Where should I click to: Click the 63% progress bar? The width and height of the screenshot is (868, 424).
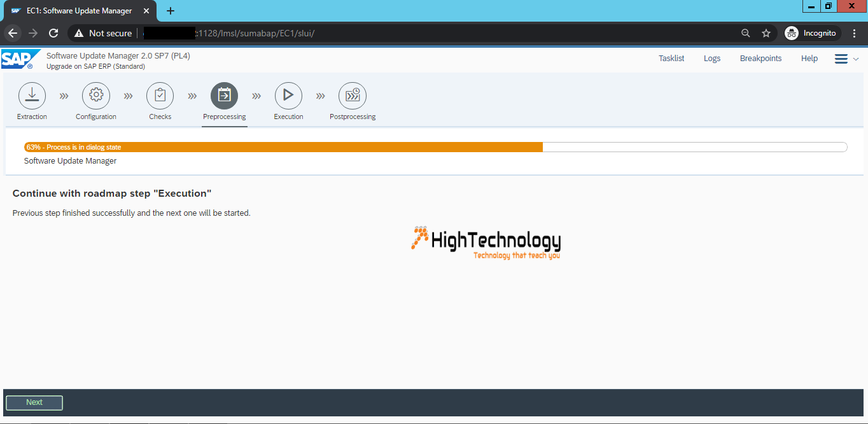tap(435, 147)
